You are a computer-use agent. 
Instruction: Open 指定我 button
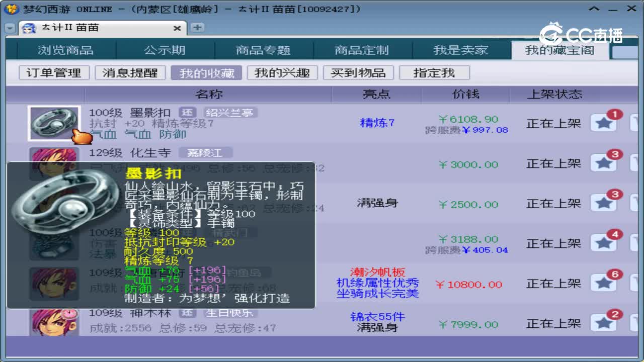[434, 73]
